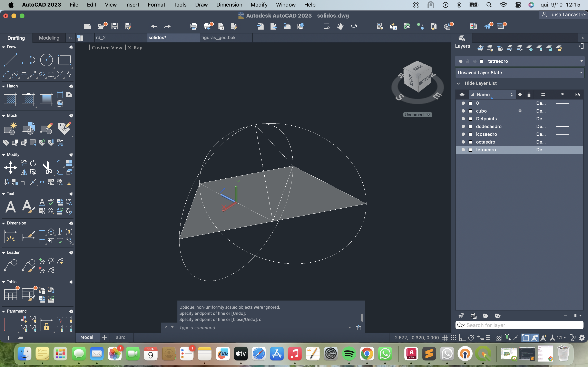The image size is (588, 367).
Task: Switch to the Modeling workspace tab
Action: point(49,38)
